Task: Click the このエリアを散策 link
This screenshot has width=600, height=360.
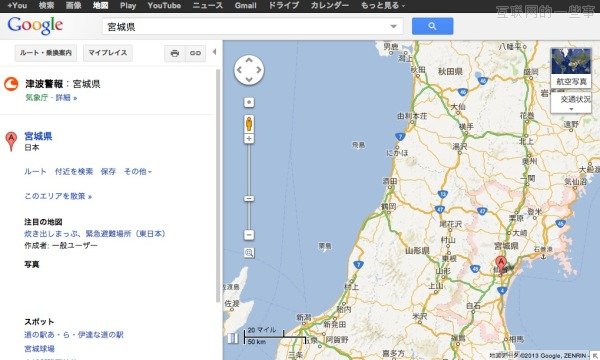Action: click(x=58, y=196)
